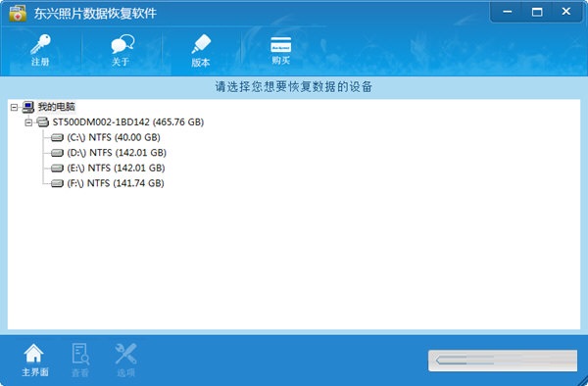This screenshot has height=386, width=588.
Task: Click the F:\ drive icon
Action: 57,183
